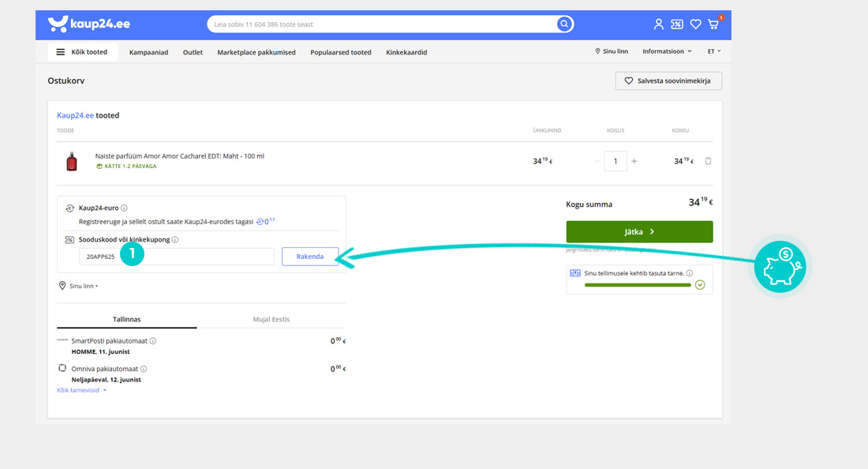Click the free shipping progress bar
Screen dimensions: 868x469
tap(638, 285)
